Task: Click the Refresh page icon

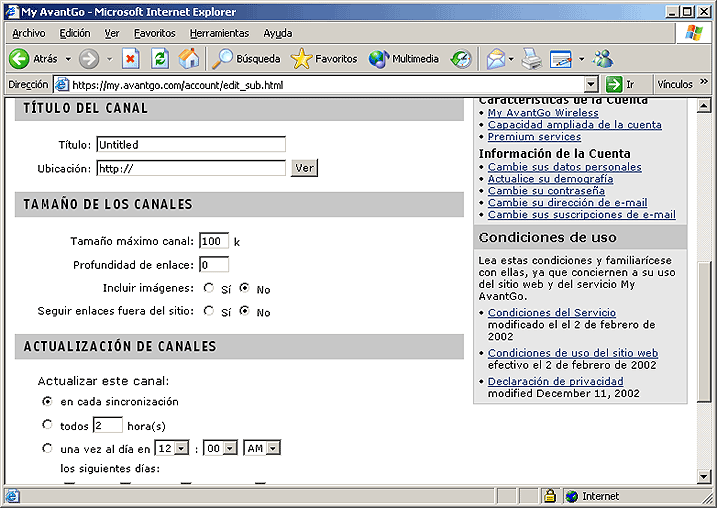Action: point(160,59)
